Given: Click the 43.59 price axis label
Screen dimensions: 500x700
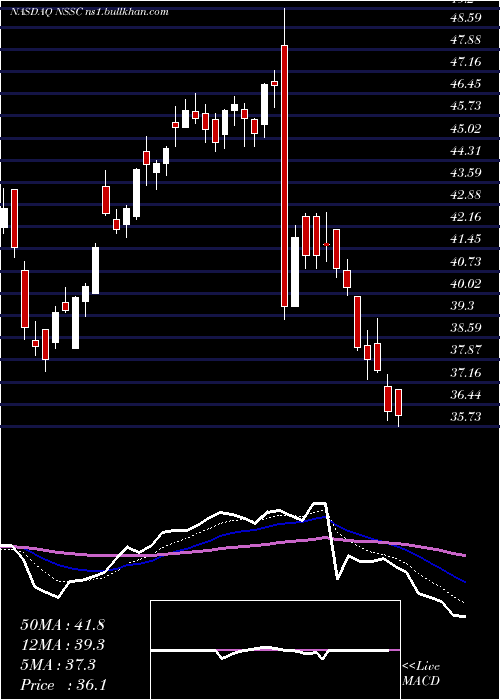Looking at the screenshot, I should coord(466,172).
